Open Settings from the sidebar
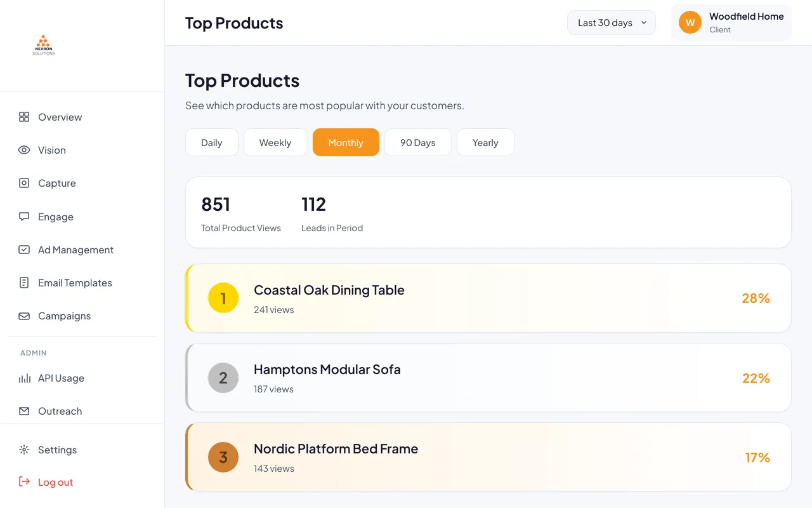The image size is (812, 508). [x=82, y=450]
